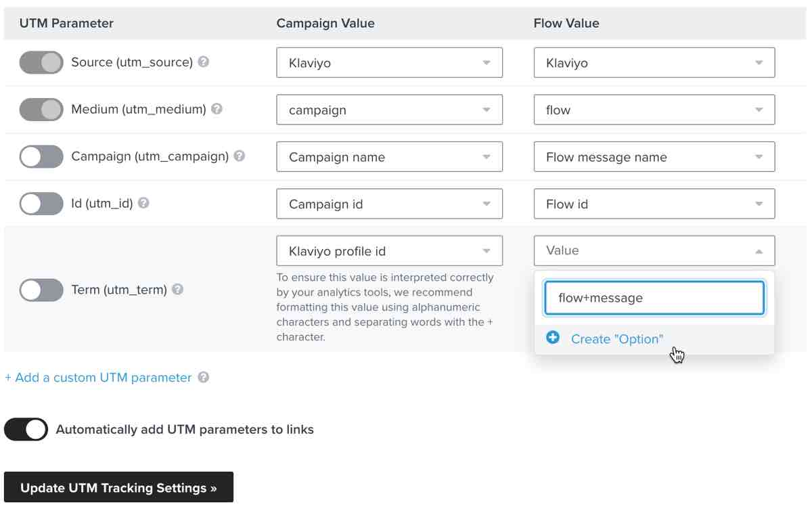Toggle the Source (utm_source) switch
Screen dimensions: 812x513
41,62
